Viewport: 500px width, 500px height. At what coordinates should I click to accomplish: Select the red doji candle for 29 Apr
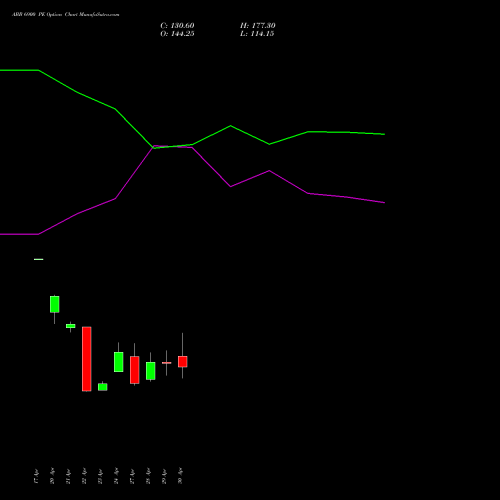(167, 363)
